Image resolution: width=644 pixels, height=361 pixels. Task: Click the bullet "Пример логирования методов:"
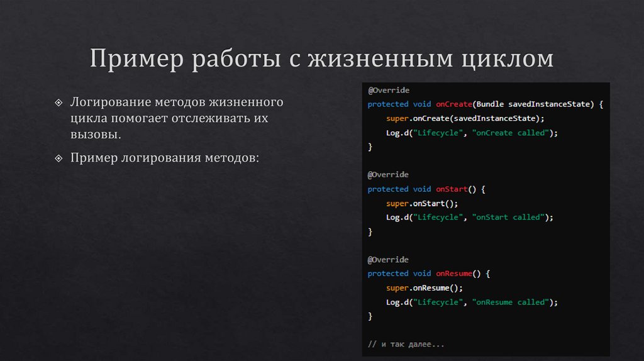tap(165, 158)
